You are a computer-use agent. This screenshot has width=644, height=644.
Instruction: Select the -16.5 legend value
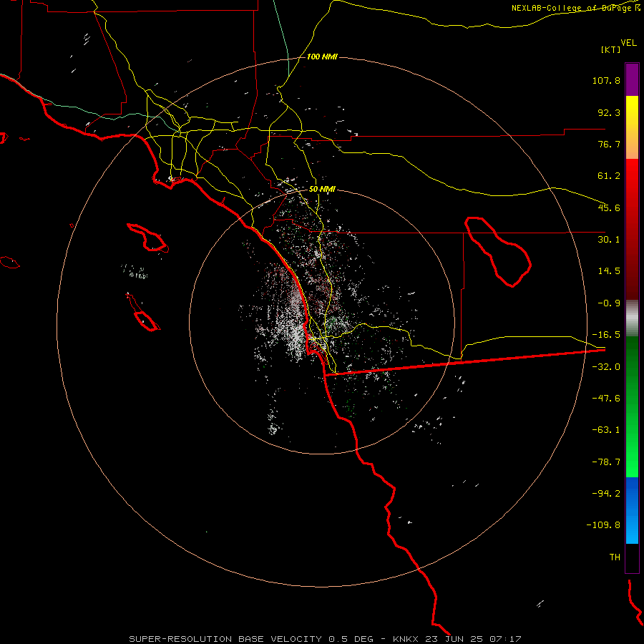coord(606,335)
